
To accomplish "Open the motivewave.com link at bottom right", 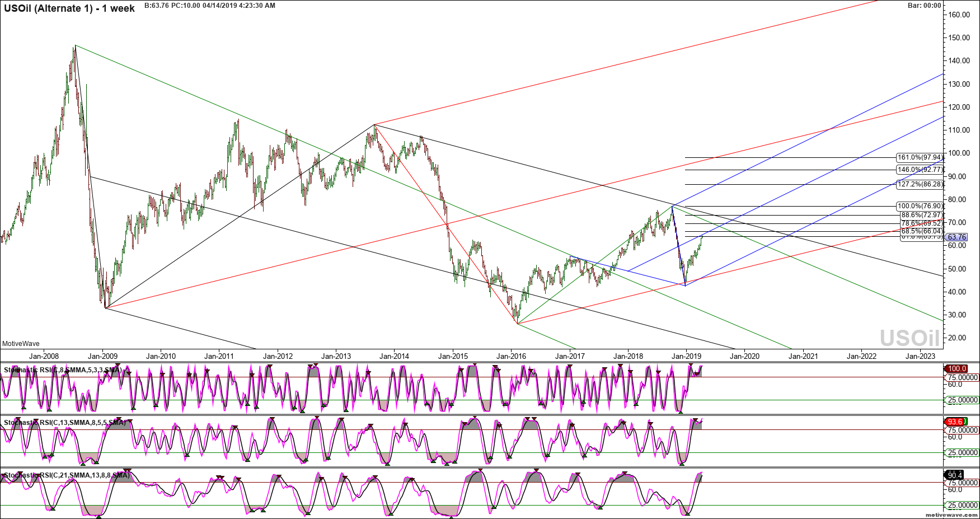I will click(x=951, y=515).
